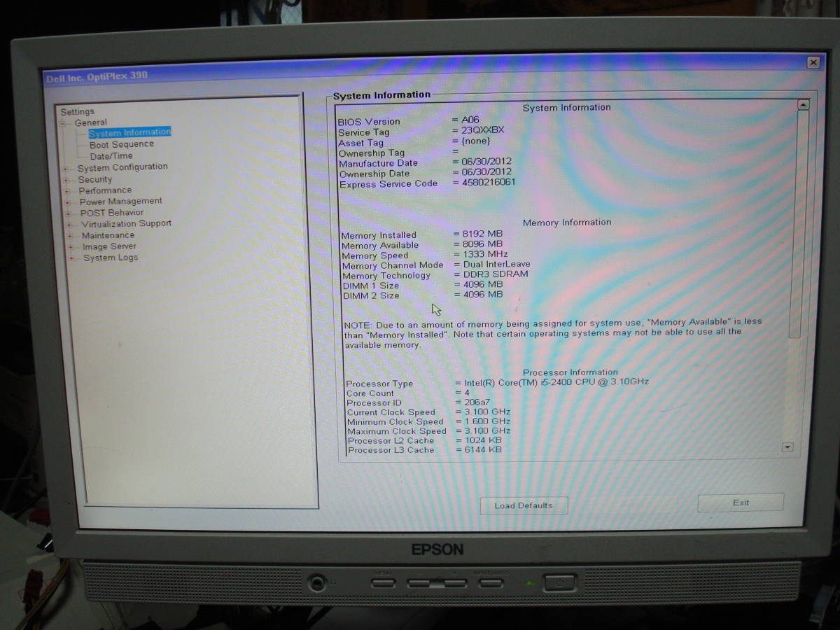
Task: Expand the System Logs node
Action: (71, 258)
